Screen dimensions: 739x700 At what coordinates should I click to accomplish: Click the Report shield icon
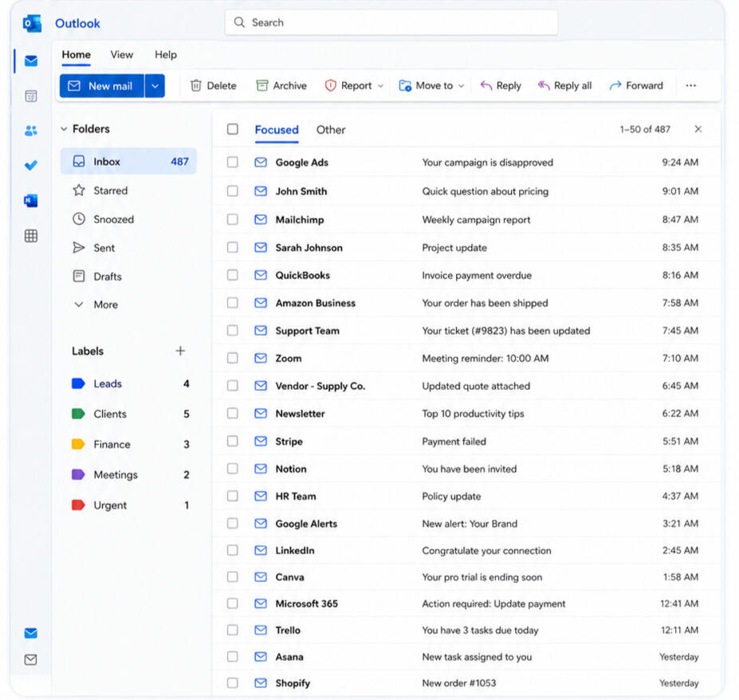click(330, 85)
